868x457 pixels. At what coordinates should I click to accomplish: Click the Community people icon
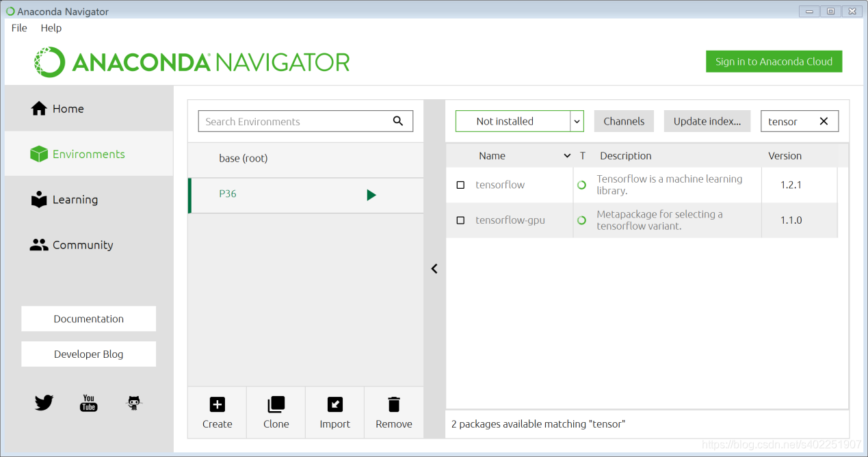click(39, 245)
